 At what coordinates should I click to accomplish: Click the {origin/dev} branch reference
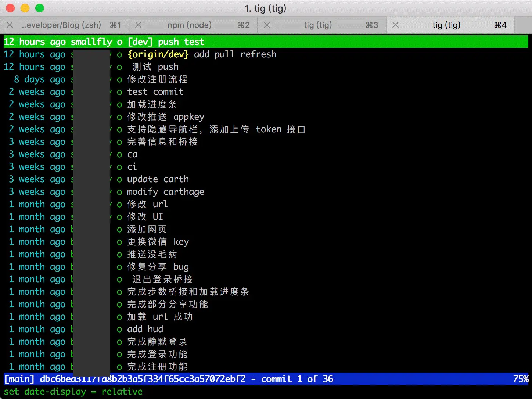158,54
